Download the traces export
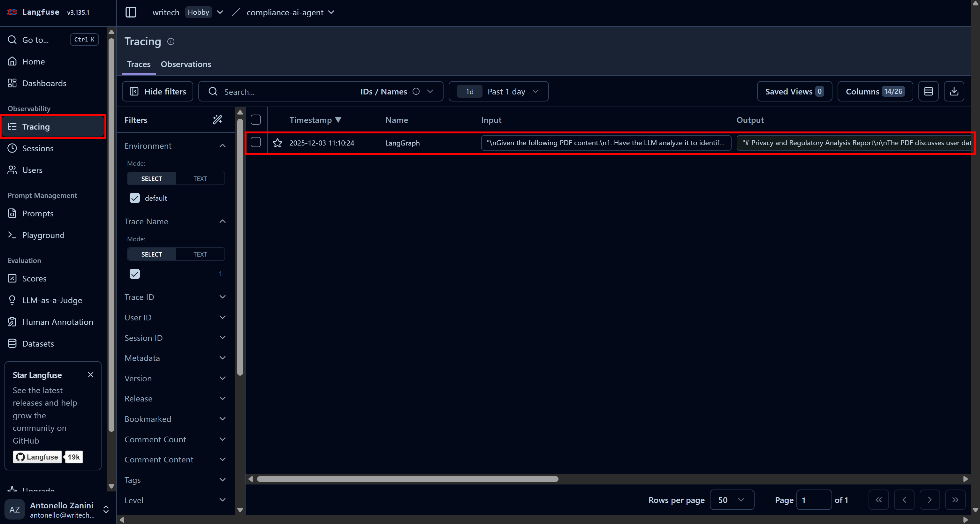The width and height of the screenshot is (980, 524). [x=954, y=91]
